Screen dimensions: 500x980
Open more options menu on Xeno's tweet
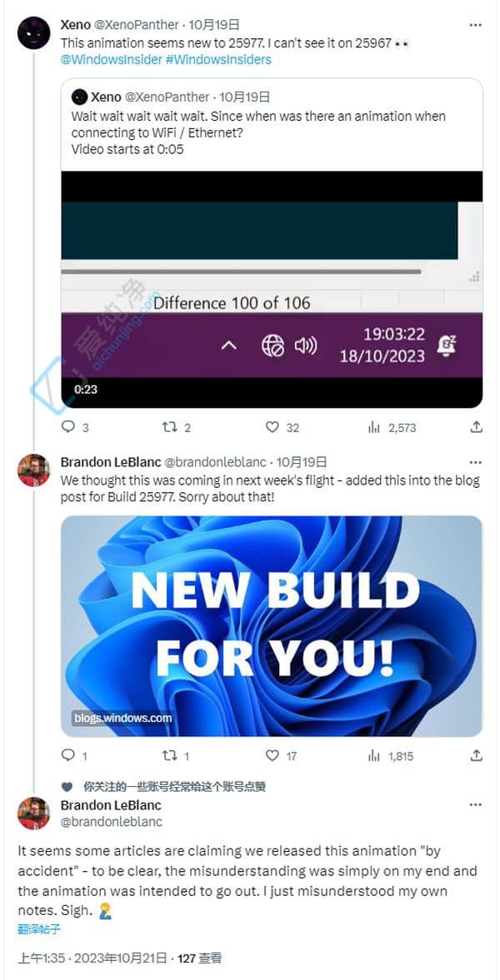(476, 25)
